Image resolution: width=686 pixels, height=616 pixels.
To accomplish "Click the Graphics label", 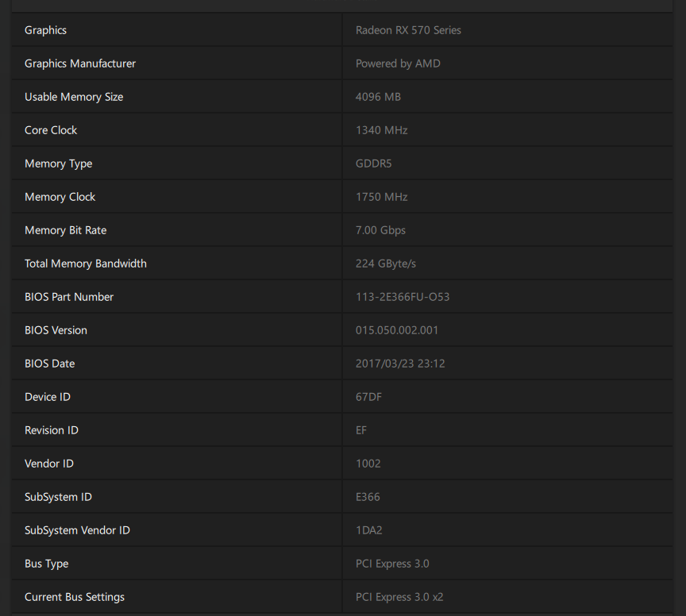I will tap(45, 30).
